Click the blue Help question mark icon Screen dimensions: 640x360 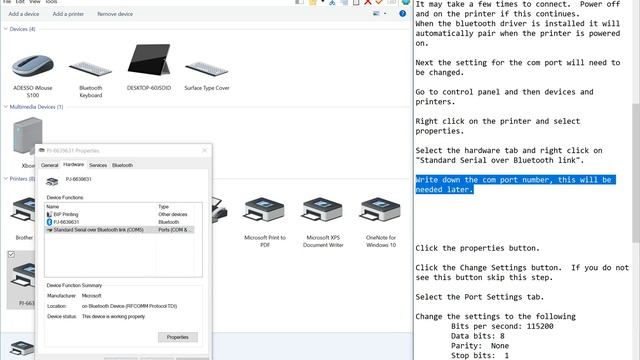tap(402, 13)
